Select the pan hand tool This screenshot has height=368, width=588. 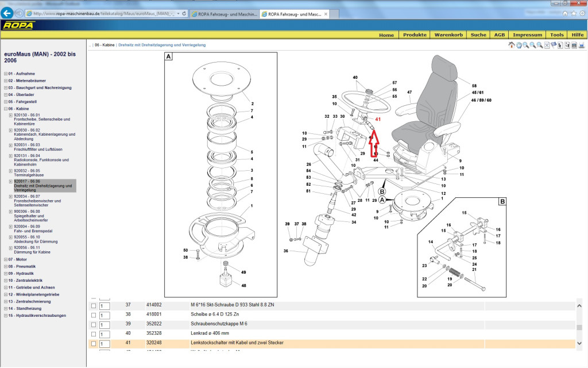click(x=519, y=45)
